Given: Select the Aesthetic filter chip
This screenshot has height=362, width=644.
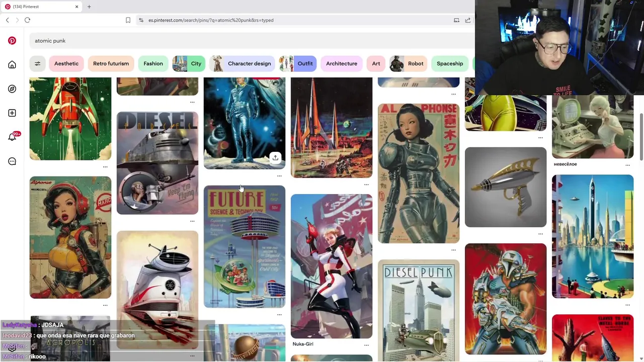Looking at the screenshot, I should tap(66, 63).
